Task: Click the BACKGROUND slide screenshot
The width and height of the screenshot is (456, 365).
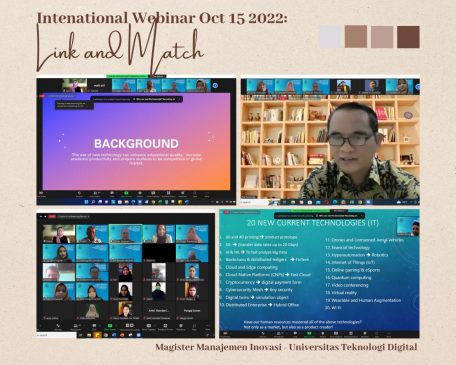Action: pyautogui.click(x=136, y=141)
